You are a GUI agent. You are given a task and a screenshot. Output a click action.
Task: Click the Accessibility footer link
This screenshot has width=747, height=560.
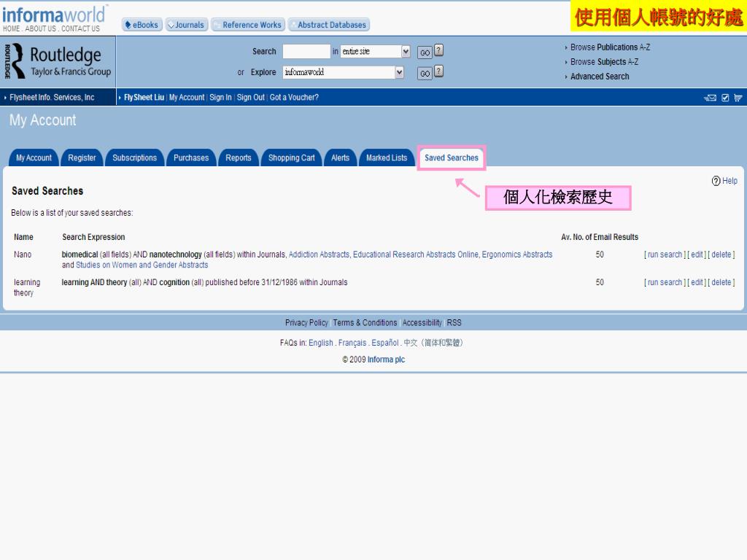coord(422,322)
